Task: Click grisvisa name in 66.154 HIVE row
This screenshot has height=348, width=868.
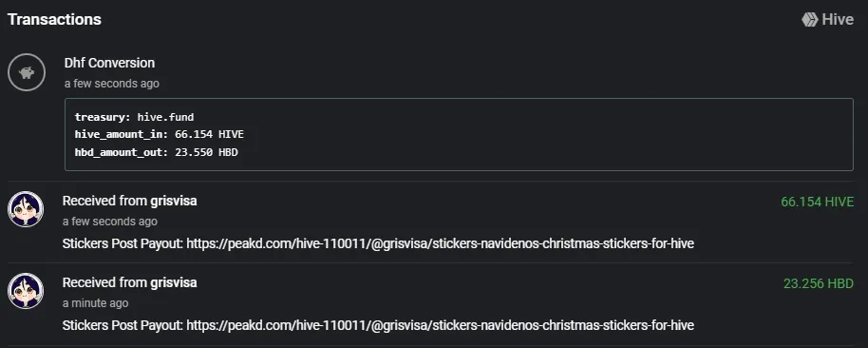Action: 173,201
